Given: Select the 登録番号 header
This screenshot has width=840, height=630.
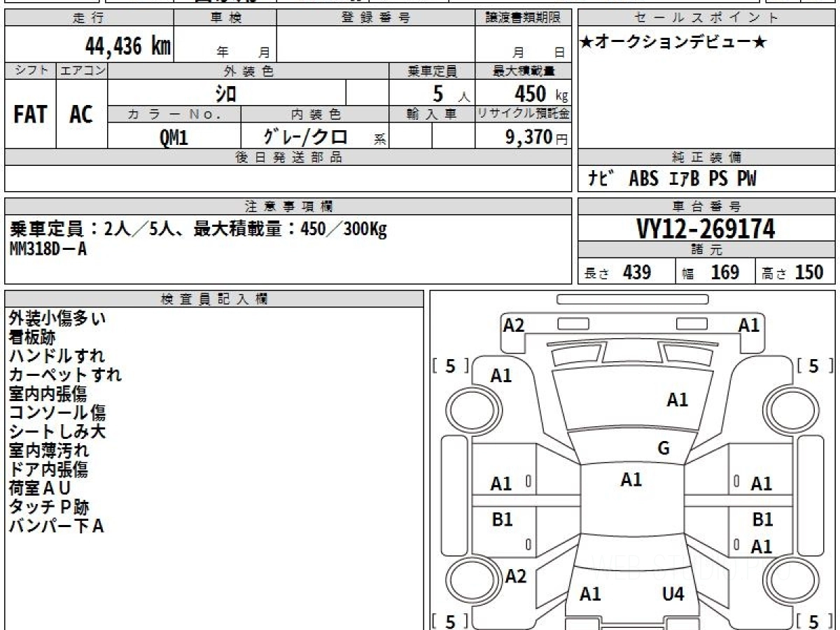Looking at the screenshot, I should pyautogui.click(x=376, y=18).
